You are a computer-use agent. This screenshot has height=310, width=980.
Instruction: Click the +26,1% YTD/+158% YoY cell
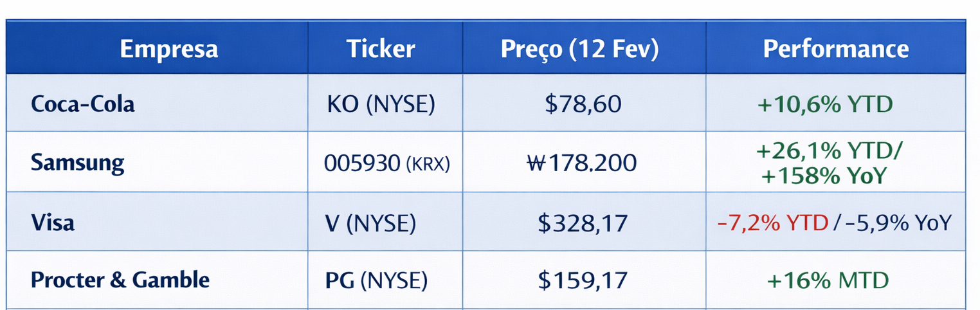point(829,163)
